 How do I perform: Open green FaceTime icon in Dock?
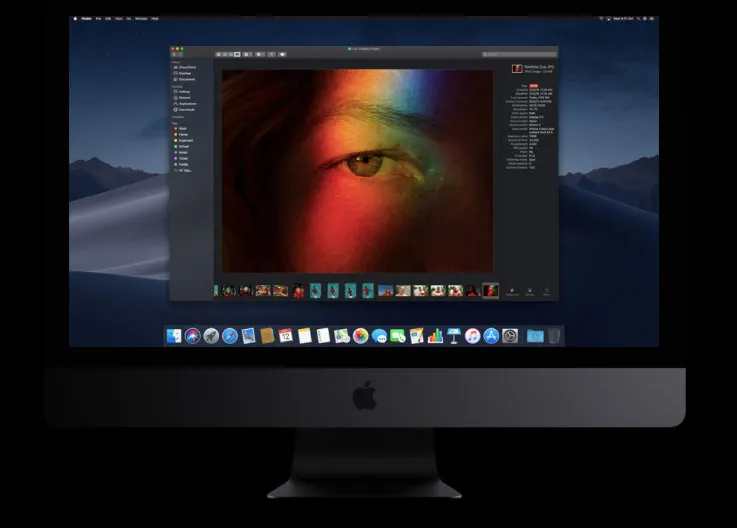point(398,336)
